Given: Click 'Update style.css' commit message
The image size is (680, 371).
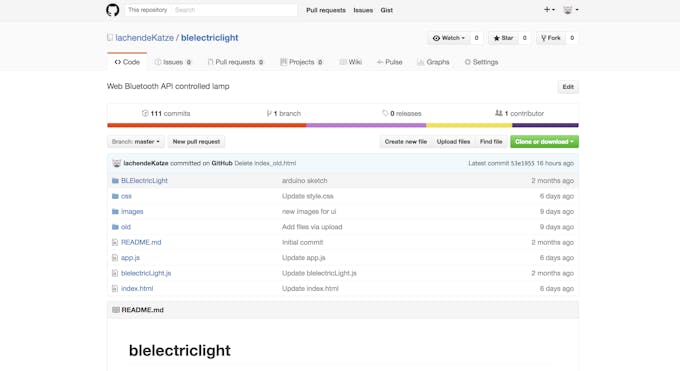Looking at the screenshot, I should (x=307, y=196).
